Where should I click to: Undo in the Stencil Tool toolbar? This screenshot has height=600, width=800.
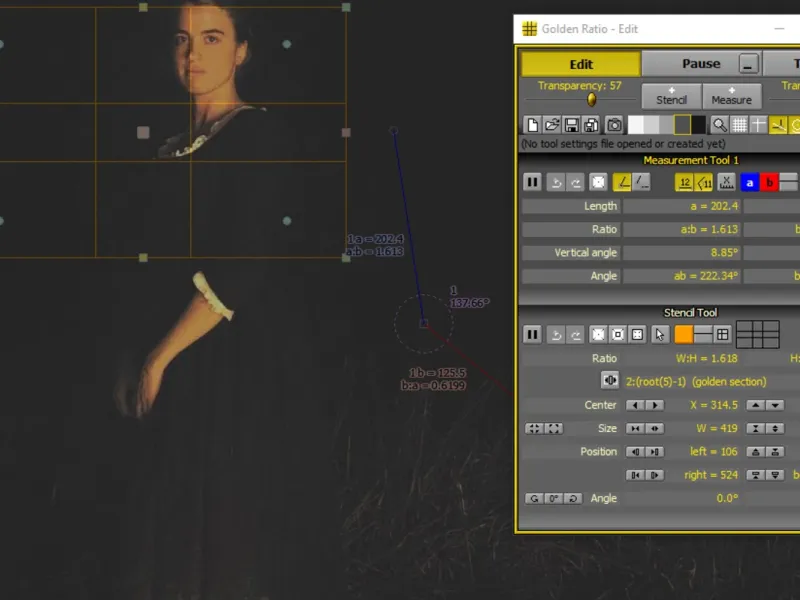pyautogui.click(x=556, y=335)
